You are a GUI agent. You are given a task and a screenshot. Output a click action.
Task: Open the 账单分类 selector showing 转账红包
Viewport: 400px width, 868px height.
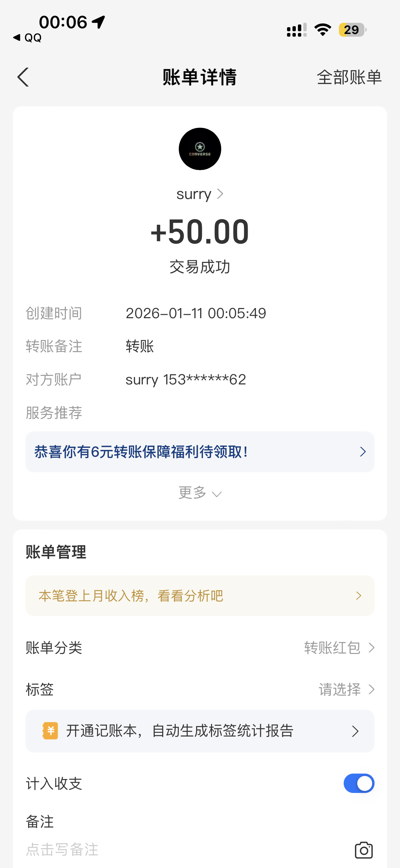point(339,648)
